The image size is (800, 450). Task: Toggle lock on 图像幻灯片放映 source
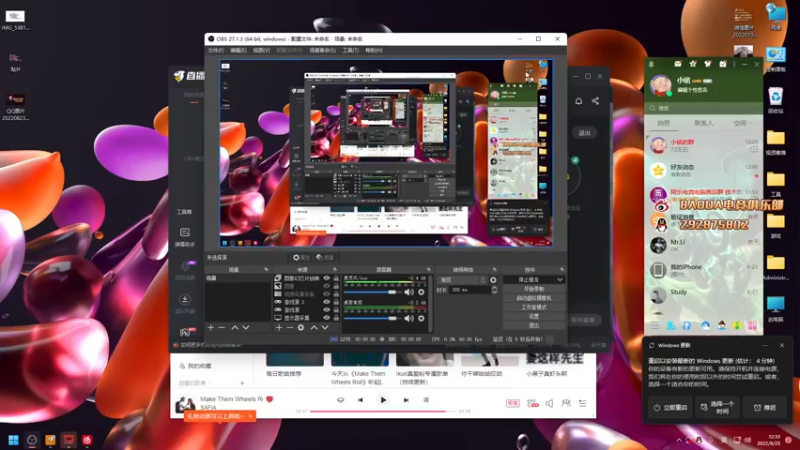336,279
